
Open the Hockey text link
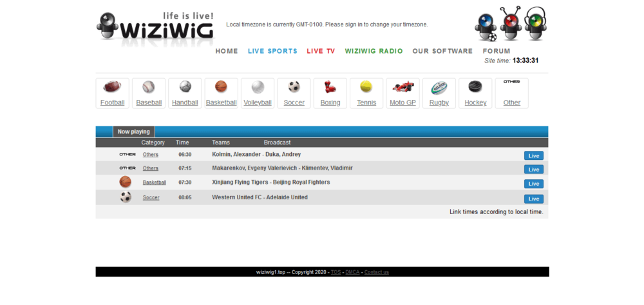[x=475, y=103]
